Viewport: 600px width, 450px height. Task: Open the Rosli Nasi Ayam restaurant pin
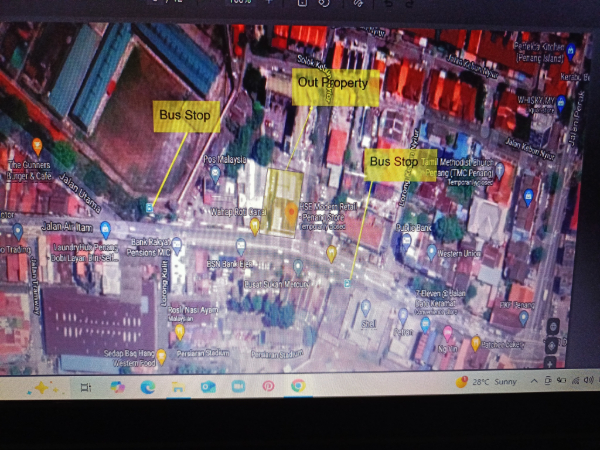click(x=180, y=330)
